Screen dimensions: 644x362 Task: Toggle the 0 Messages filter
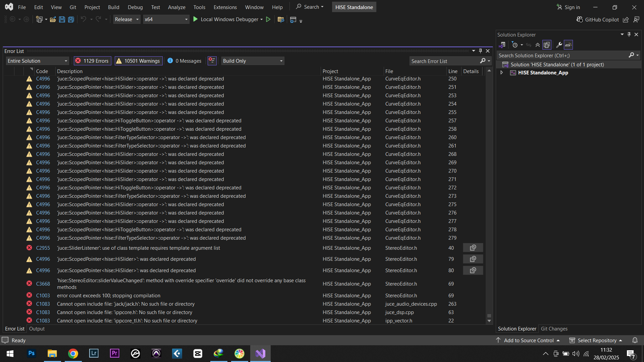(185, 61)
